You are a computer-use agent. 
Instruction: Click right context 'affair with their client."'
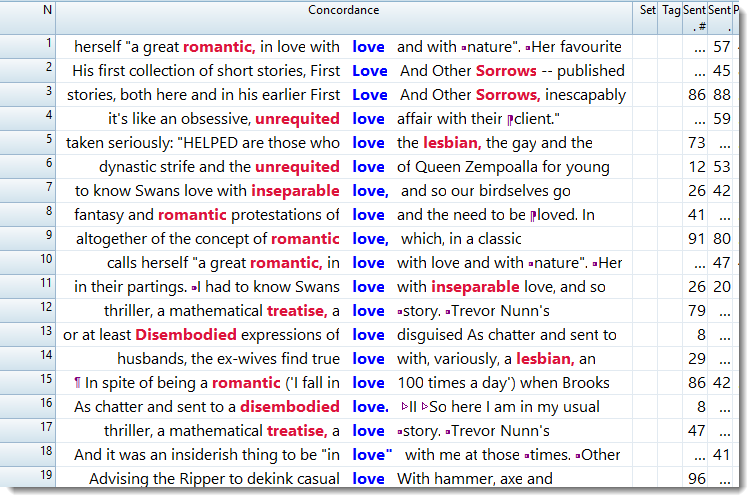pyautogui.click(x=478, y=119)
